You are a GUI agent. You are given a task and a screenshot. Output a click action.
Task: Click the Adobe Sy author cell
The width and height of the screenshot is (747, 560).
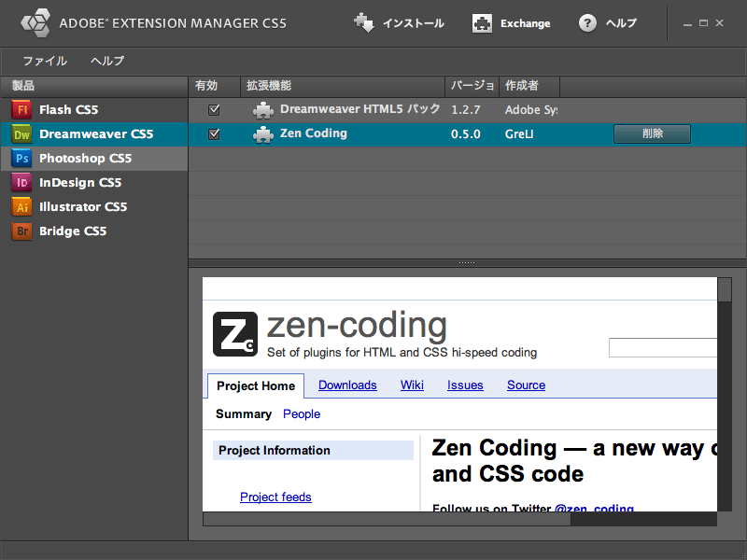pos(531,110)
